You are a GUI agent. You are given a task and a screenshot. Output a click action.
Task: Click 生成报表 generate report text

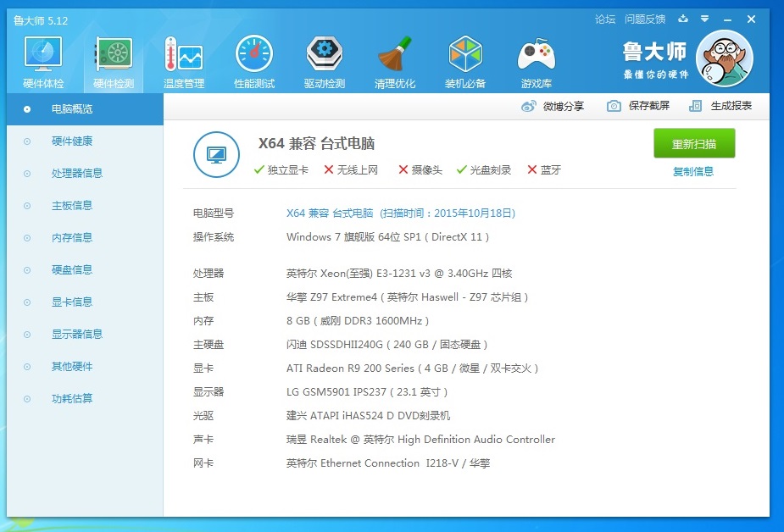click(731, 106)
